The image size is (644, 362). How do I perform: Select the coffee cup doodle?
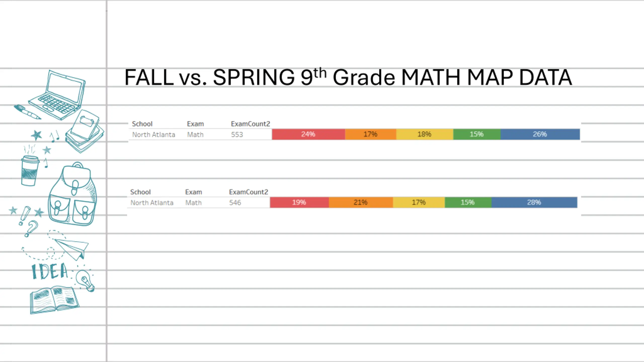[x=30, y=171]
